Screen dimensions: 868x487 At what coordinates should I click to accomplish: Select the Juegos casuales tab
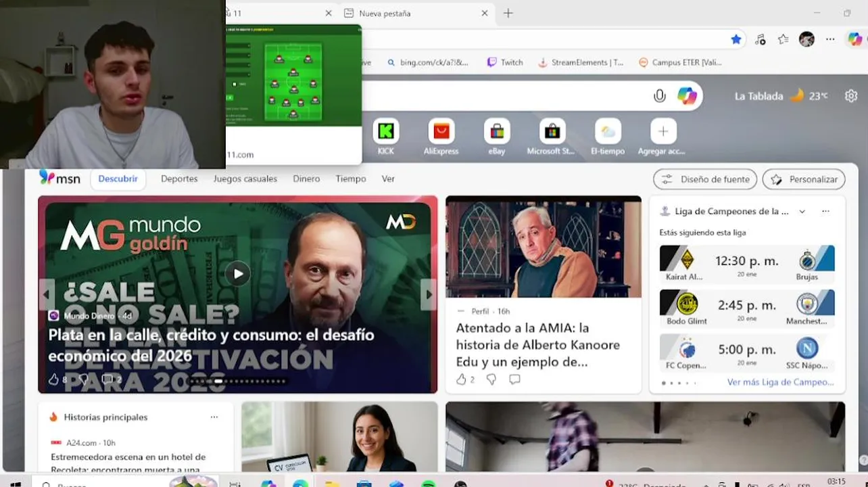pos(245,179)
